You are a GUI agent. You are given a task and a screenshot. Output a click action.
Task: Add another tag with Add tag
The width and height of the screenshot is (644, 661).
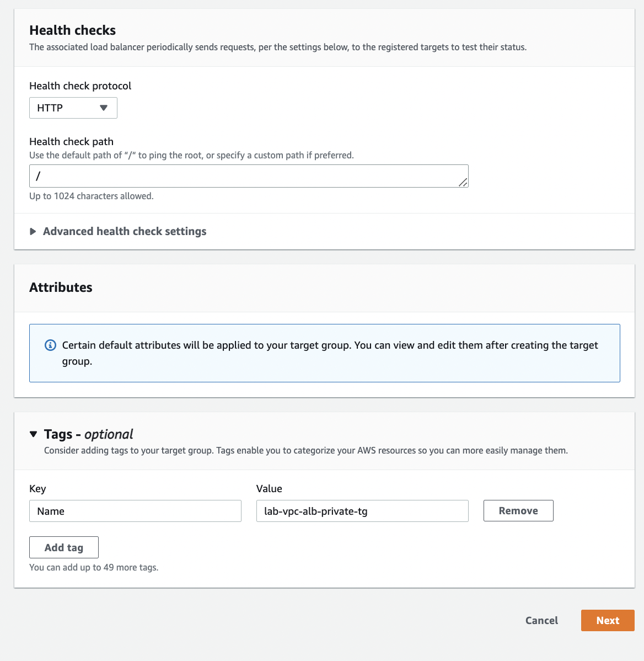[x=64, y=547]
